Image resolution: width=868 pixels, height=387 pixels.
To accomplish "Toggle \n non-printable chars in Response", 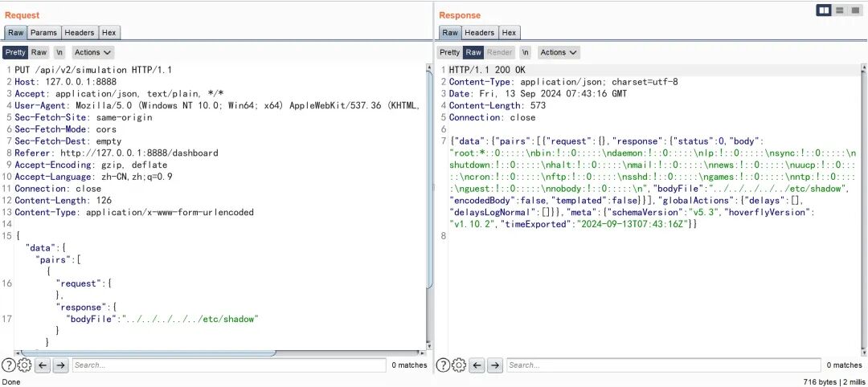I will (526, 52).
